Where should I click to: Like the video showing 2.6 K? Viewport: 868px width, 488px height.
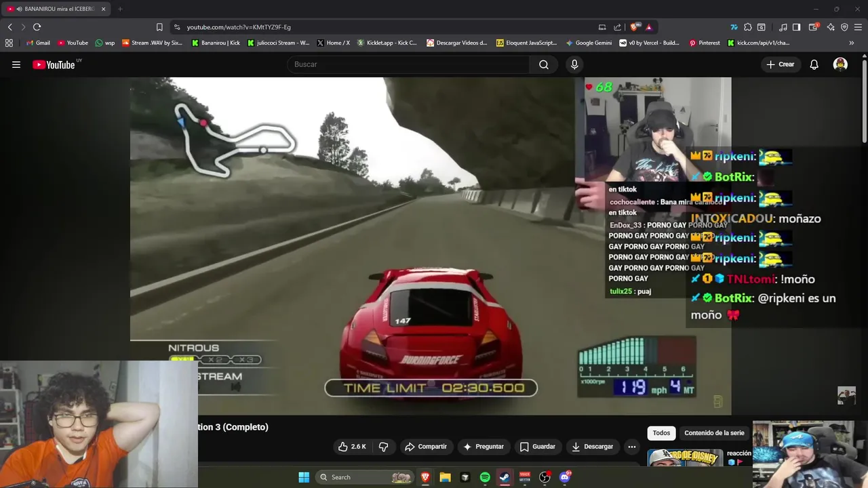click(x=352, y=447)
